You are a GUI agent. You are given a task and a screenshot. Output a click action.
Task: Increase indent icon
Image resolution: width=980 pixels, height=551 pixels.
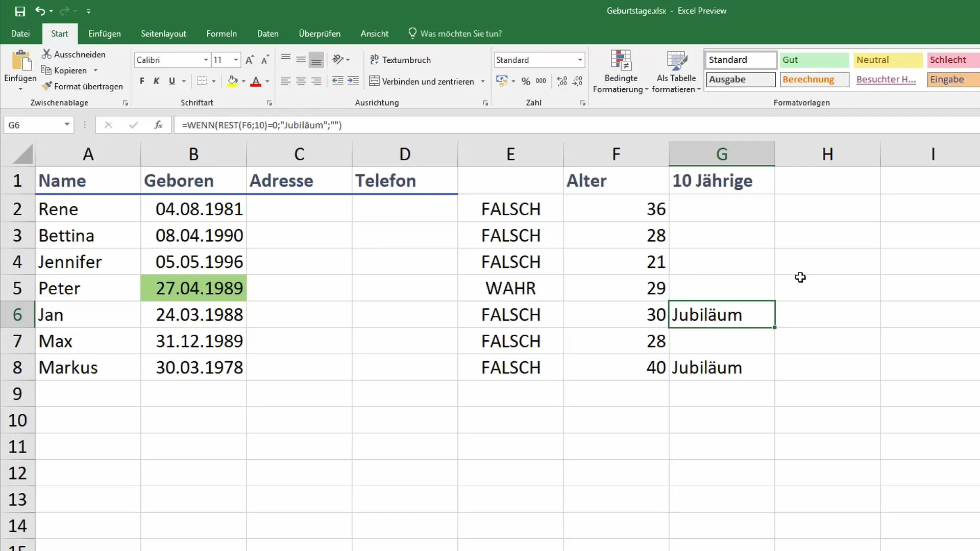[353, 81]
